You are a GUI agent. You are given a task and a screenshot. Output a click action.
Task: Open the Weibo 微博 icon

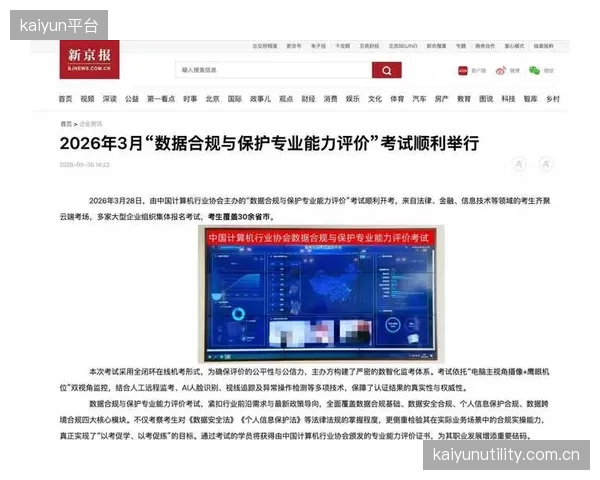501,70
